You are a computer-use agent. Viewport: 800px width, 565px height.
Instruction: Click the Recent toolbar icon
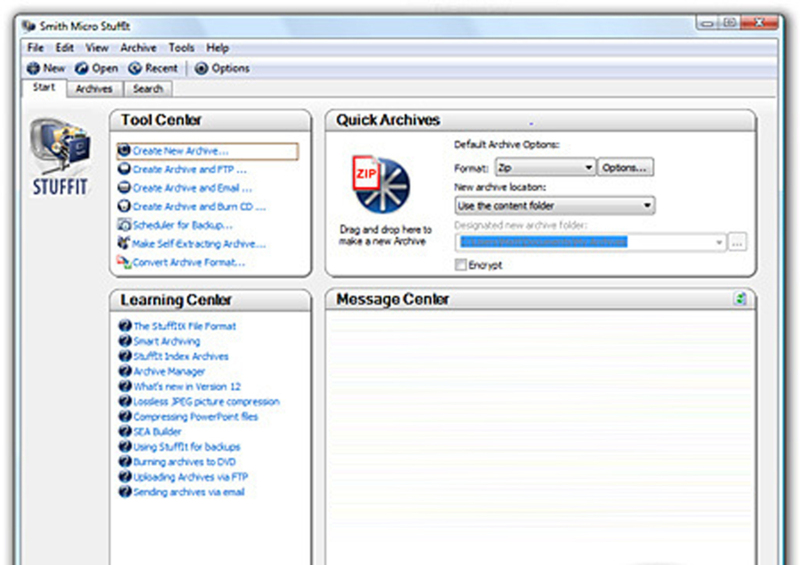[135, 68]
